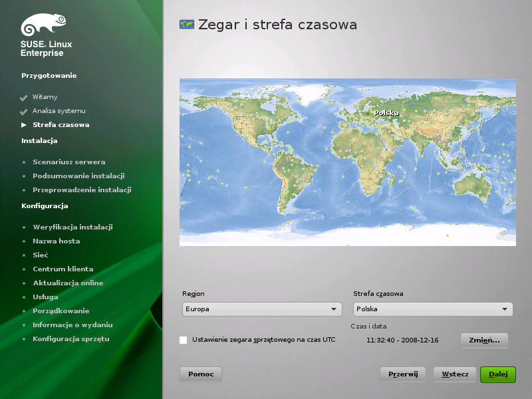The width and height of the screenshot is (532, 399).
Task: Select the Usługa step
Action: pyautogui.click(x=45, y=297)
